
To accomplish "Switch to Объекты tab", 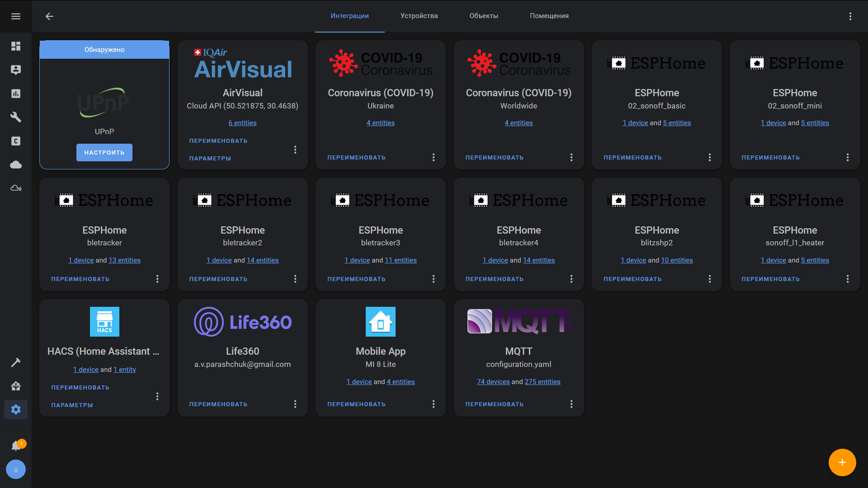I will pos(484,16).
